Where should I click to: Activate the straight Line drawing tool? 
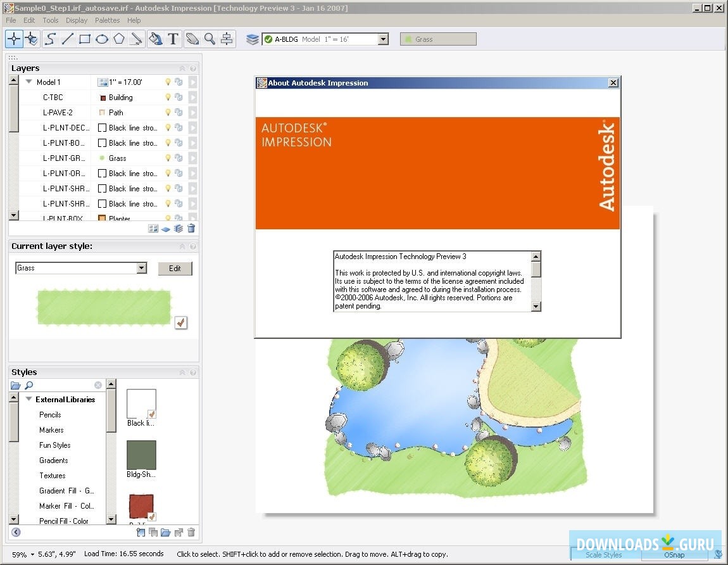[x=67, y=39]
